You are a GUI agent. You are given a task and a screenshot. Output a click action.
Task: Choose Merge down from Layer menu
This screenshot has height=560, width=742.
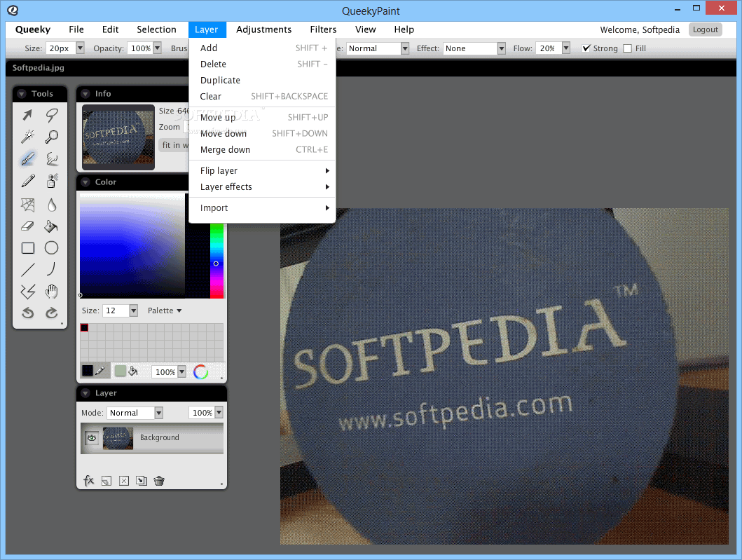pyautogui.click(x=262, y=149)
